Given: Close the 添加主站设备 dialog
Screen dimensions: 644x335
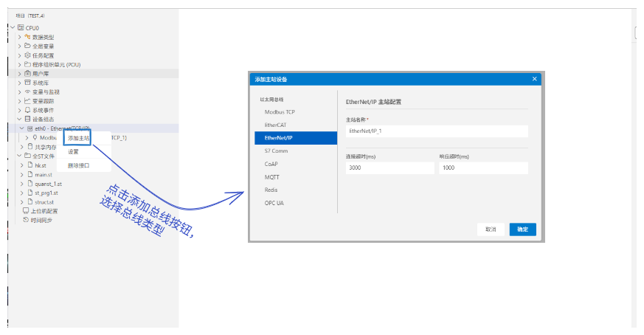Looking at the screenshot, I should pyautogui.click(x=534, y=79).
